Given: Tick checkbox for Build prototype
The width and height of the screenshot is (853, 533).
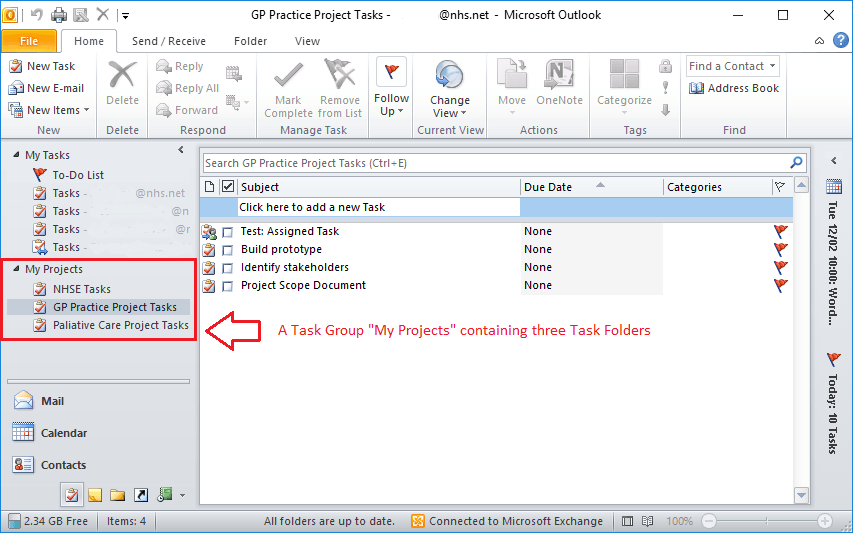Looking at the screenshot, I should click(x=228, y=250).
